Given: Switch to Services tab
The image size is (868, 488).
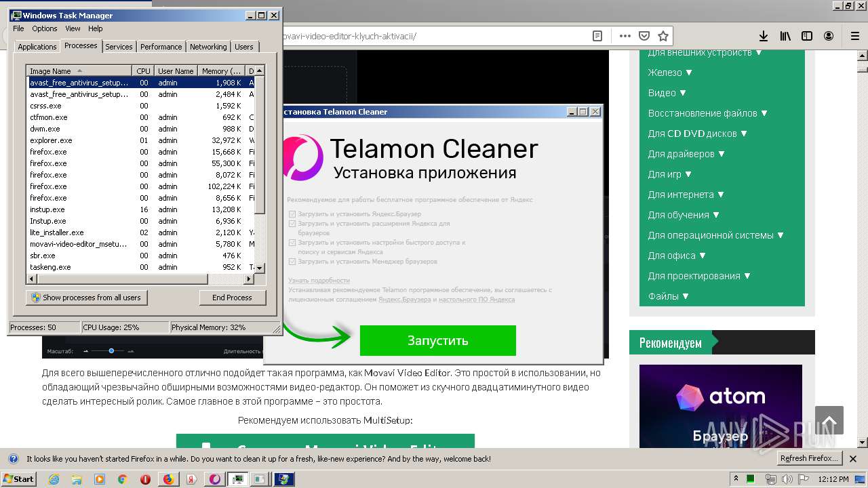Looking at the screenshot, I should (x=119, y=47).
